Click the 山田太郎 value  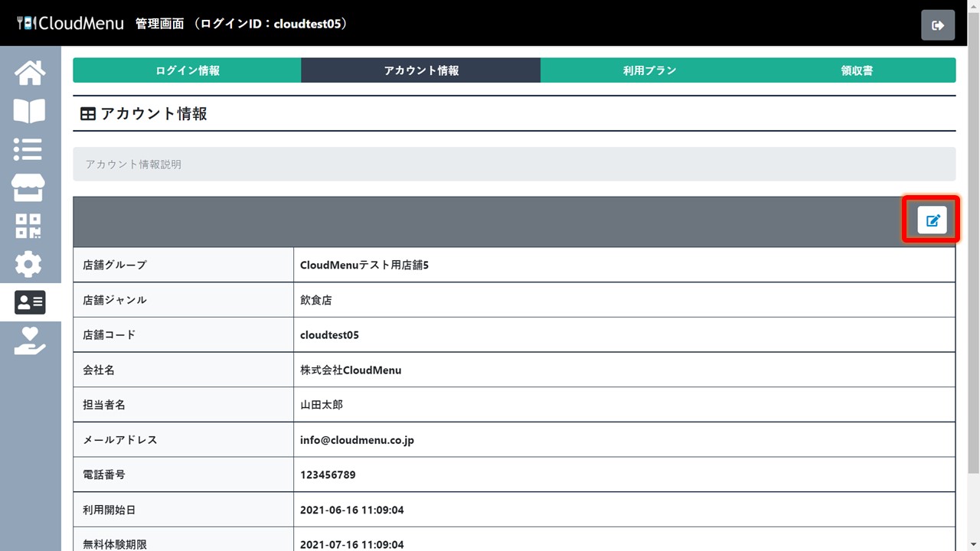(322, 405)
